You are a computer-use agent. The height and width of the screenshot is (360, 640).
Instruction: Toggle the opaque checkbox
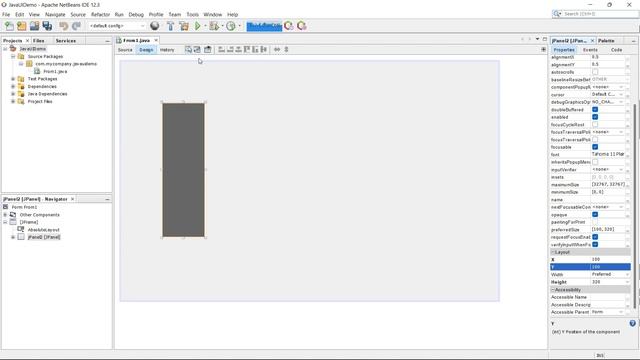[x=595, y=214]
